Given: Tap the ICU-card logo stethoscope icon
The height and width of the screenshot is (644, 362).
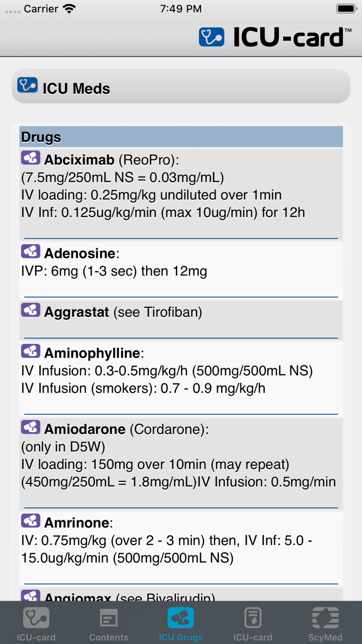Looking at the screenshot, I should (212, 37).
